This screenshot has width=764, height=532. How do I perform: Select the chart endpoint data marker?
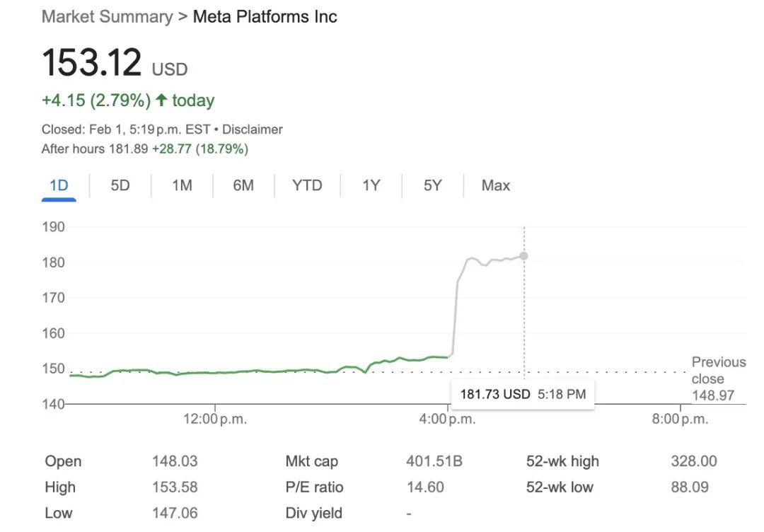coord(523,256)
